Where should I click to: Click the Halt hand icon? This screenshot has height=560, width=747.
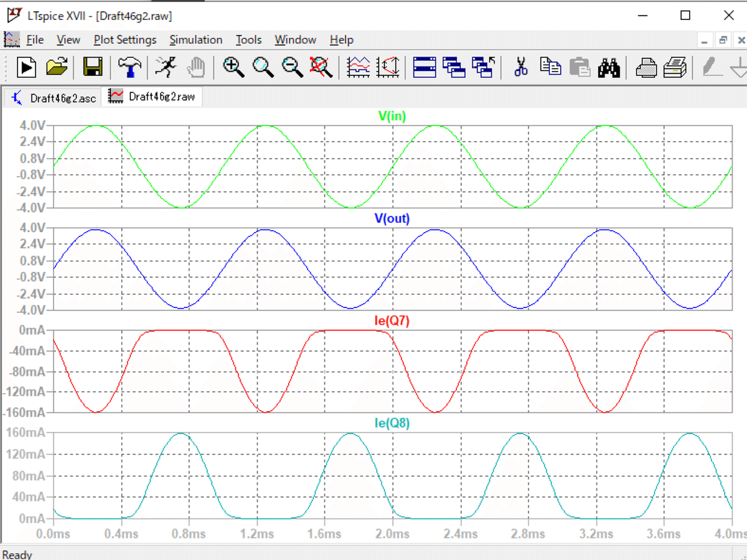(x=197, y=67)
